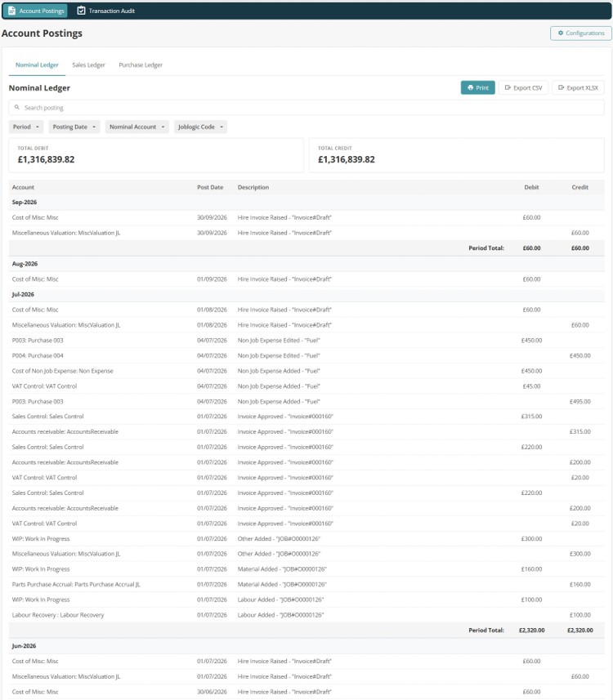Click the Export XLSX arrow icon
The image size is (613, 700).
[x=562, y=87]
